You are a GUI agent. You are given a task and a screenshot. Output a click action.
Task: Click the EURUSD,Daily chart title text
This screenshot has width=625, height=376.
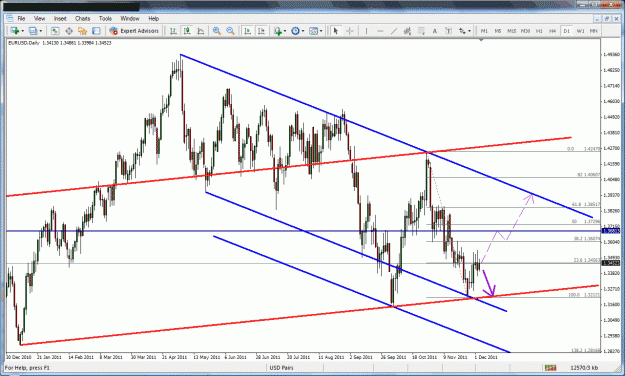click(x=24, y=43)
